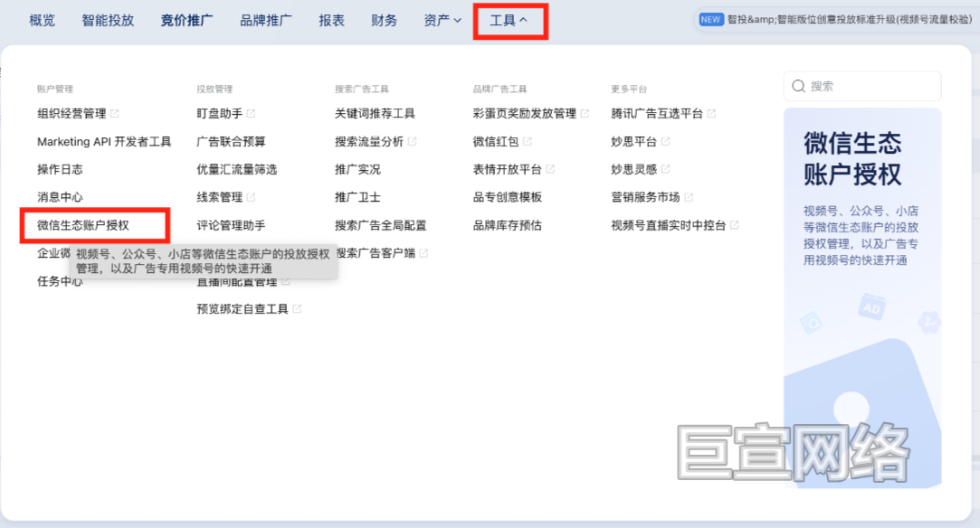Viewport: 980px width, 528px height.
Task: Open 微信红包 tool
Action: pyautogui.click(x=496, y=142)
